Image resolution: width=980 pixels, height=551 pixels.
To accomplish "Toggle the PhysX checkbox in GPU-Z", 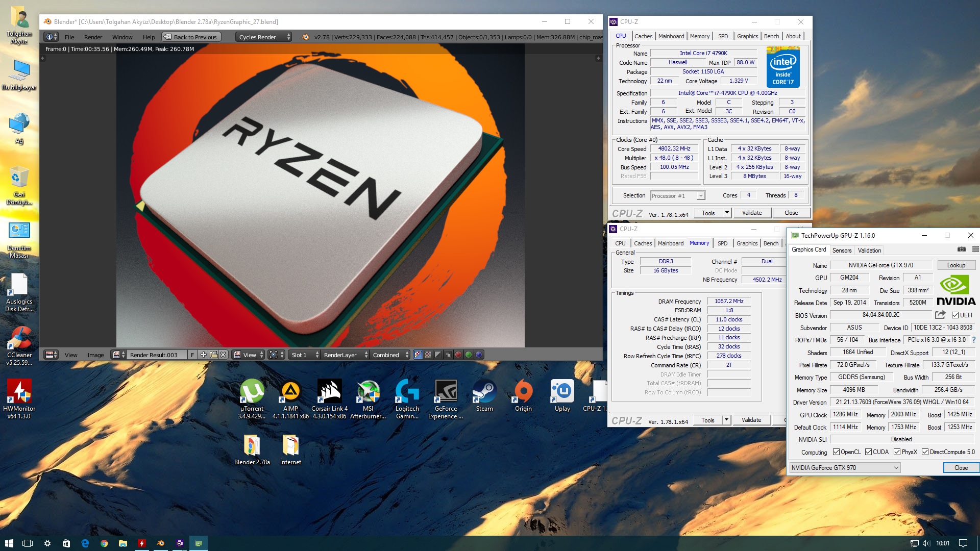I will click(897, 452).
